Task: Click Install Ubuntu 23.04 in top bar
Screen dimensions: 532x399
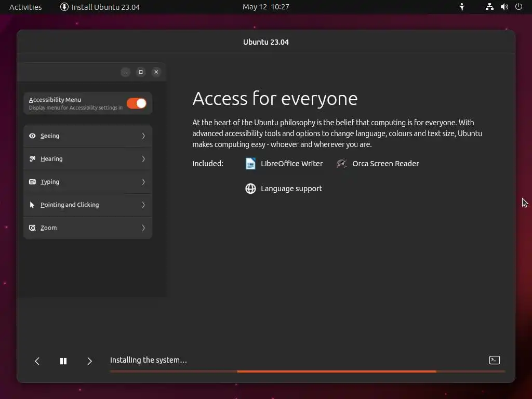Action: point(100,7)
